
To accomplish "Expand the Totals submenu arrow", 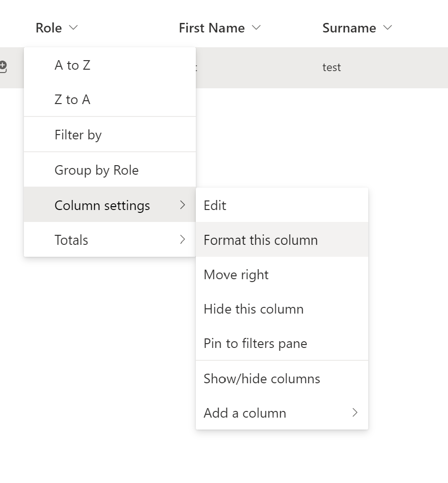I will point(182,240).
